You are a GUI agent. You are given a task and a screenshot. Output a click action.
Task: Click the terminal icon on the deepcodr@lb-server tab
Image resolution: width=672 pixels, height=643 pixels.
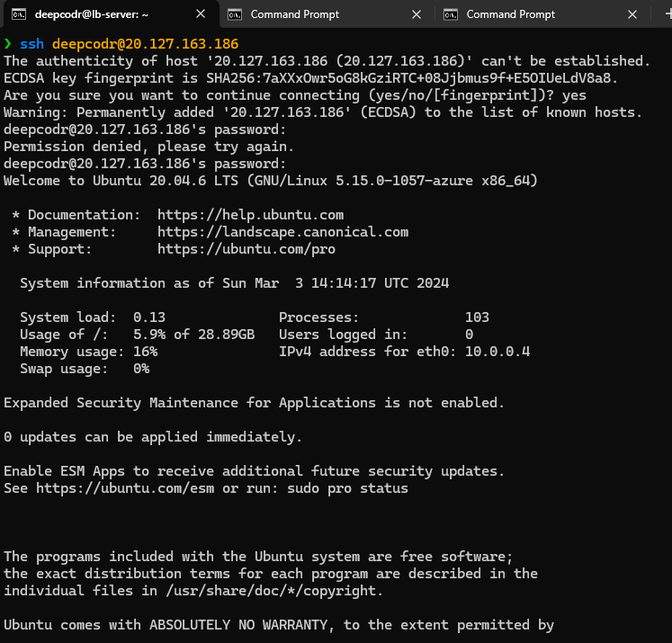point(17,14)
